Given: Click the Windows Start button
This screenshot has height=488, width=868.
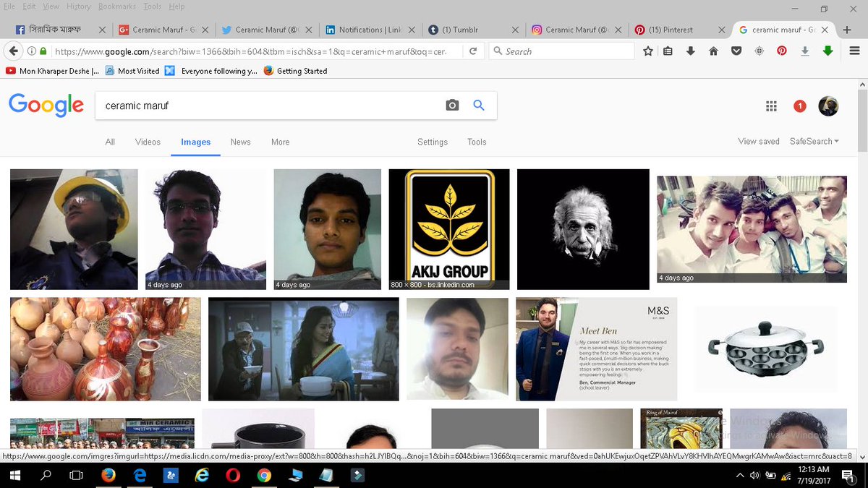Looking at the screenshot, I should point(14,475).
